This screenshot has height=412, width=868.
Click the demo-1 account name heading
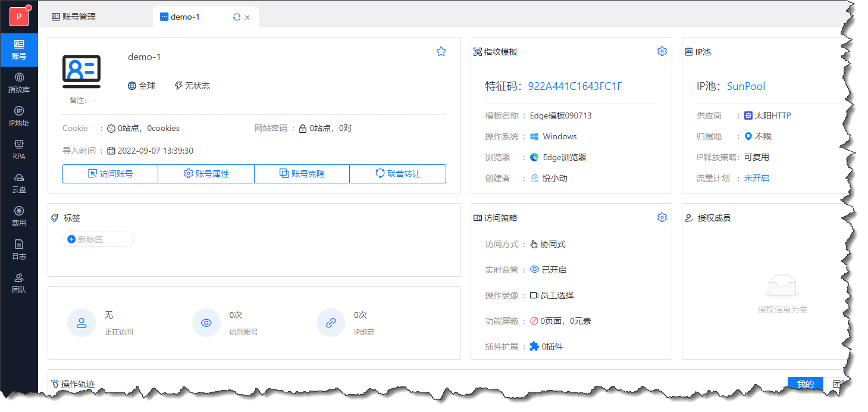point(145,57)
